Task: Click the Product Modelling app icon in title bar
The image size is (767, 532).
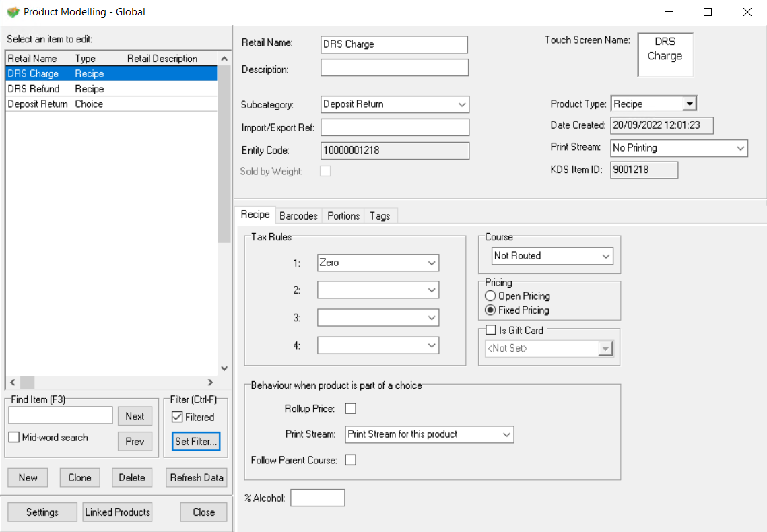Action: click(12, 12)
